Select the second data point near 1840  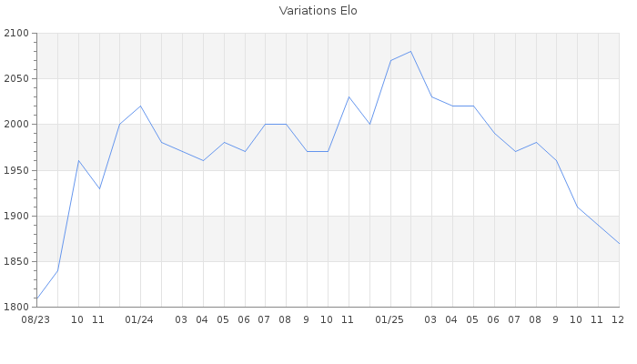coord(57,270)
